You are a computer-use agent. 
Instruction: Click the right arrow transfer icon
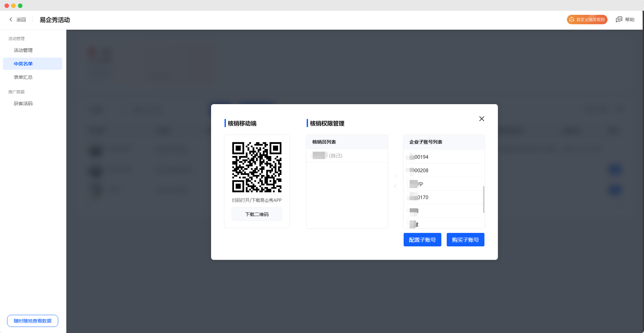click(396, 176)
